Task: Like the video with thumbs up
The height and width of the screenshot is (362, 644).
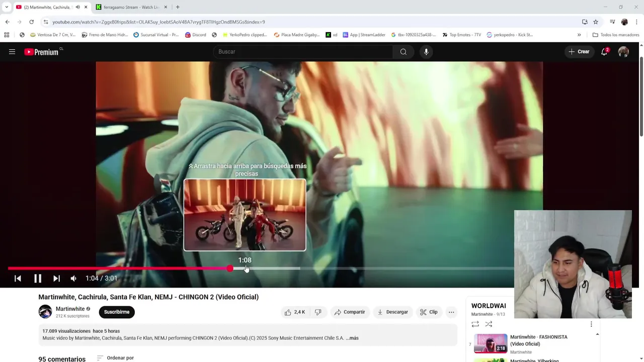Action: point(294,312)
